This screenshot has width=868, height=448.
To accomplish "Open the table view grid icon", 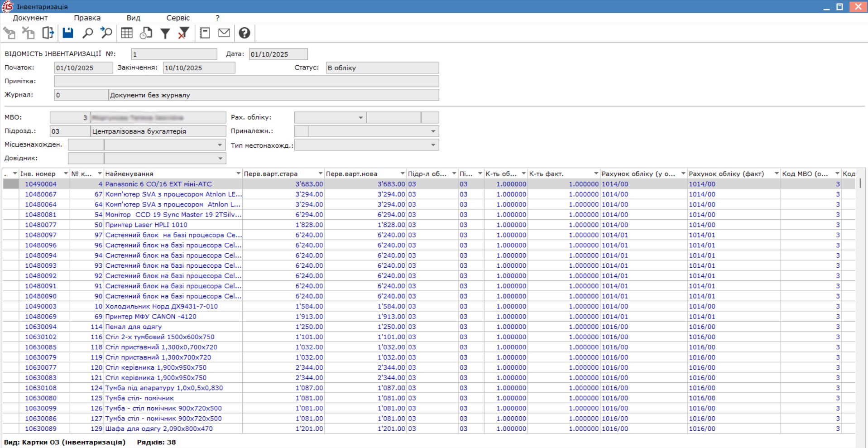I will click(127, 33).
